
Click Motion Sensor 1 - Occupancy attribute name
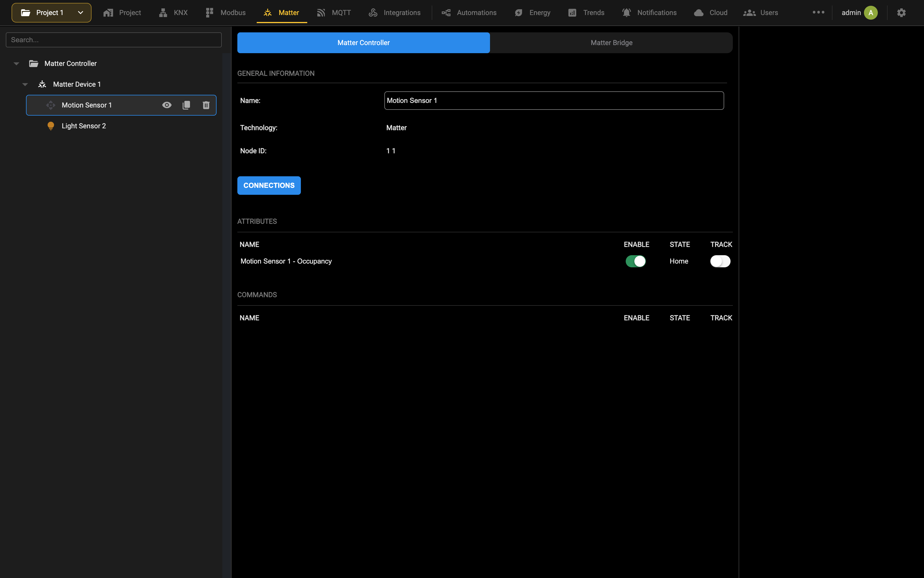pyautogui.click(x=286, y=261)
